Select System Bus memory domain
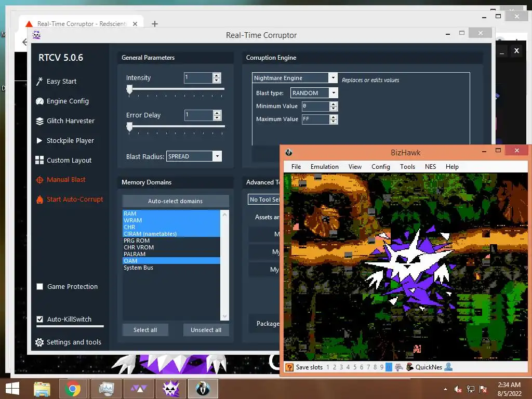This screenshot has width=532, height=399. pos(171,268)
